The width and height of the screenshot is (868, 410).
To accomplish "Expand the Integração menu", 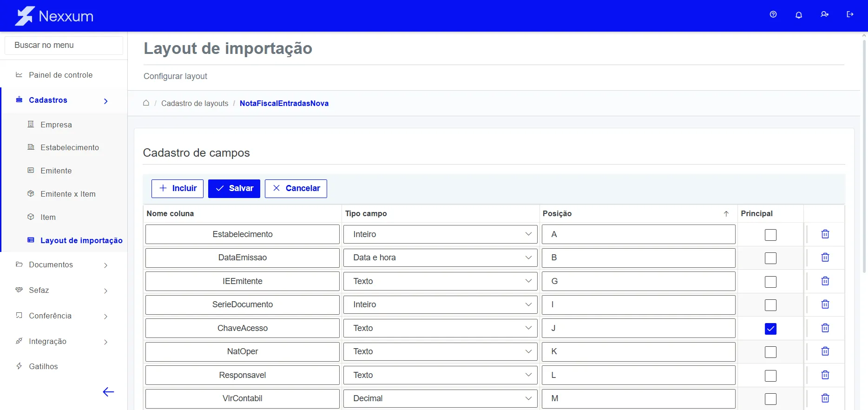I will (64, 341).
